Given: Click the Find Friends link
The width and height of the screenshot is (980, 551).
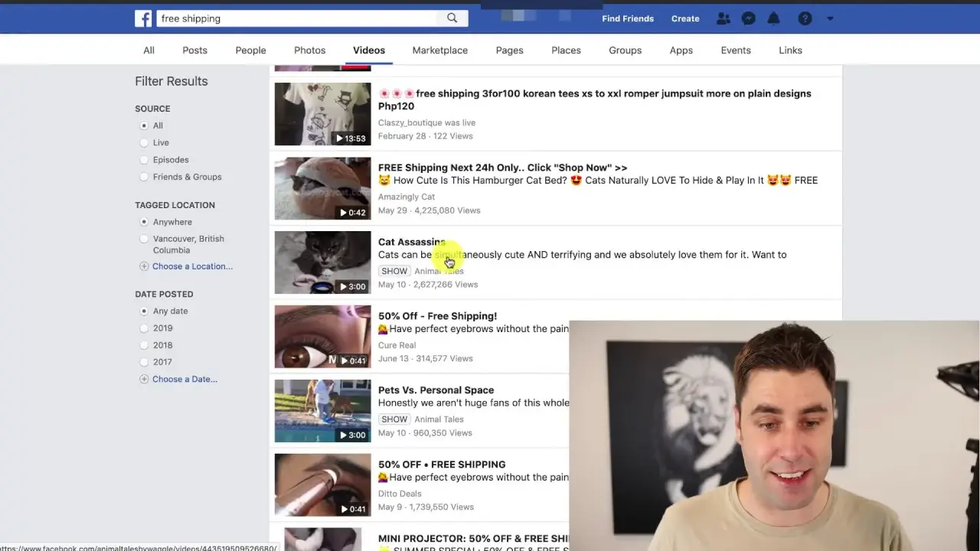Looking at the screenshot, I should pos(628,18).
